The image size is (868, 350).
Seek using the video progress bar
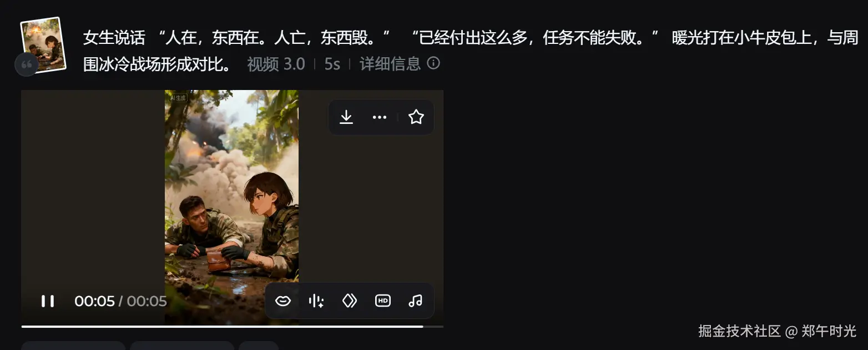233,326
